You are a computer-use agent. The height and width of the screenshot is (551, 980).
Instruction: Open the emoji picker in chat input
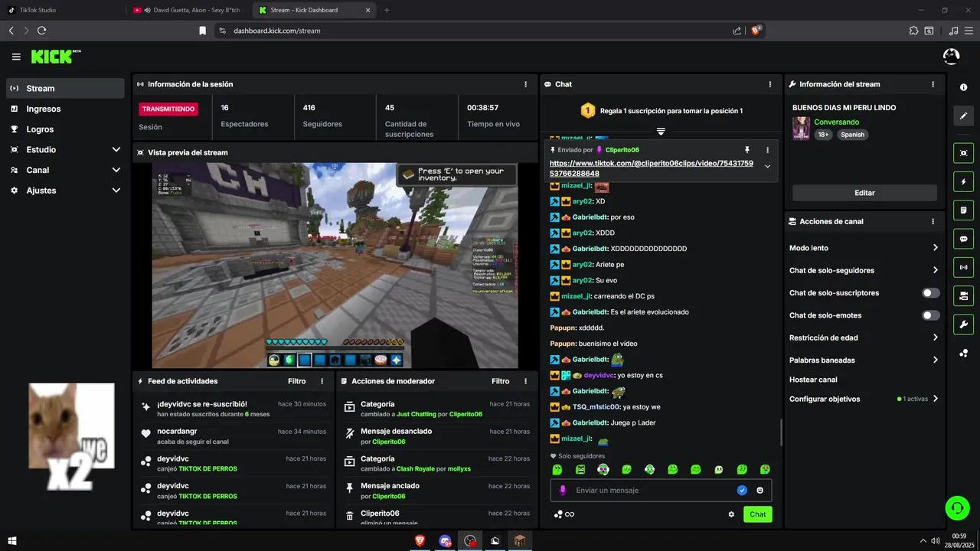(x=760, y=490)
